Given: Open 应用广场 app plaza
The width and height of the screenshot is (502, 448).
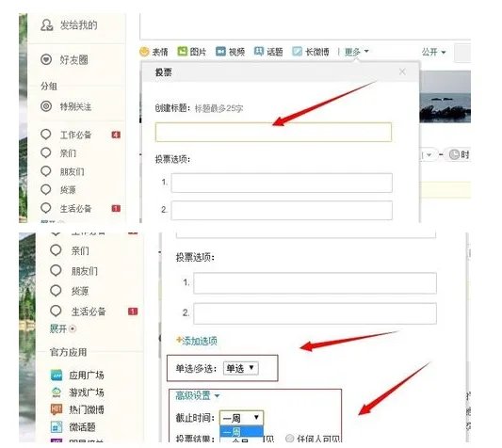Looking at the screenshot, I should [x=77, y=375].
